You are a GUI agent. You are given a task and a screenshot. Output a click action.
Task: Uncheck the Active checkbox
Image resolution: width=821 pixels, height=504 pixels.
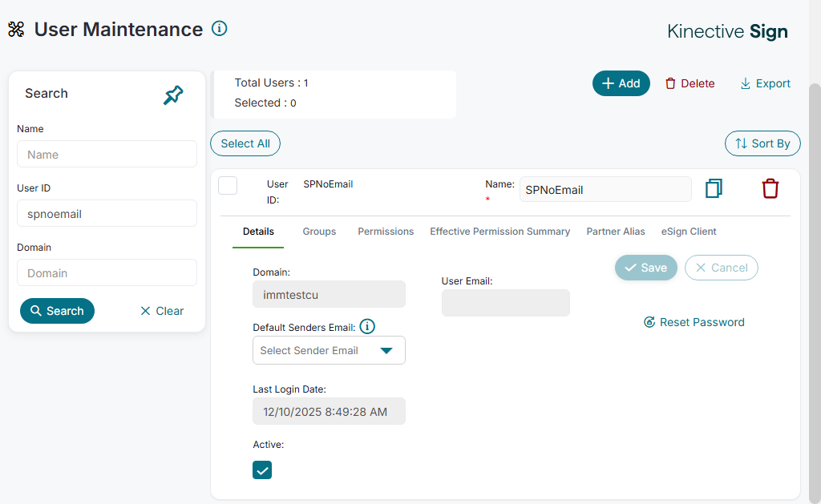tap(262, 470)
